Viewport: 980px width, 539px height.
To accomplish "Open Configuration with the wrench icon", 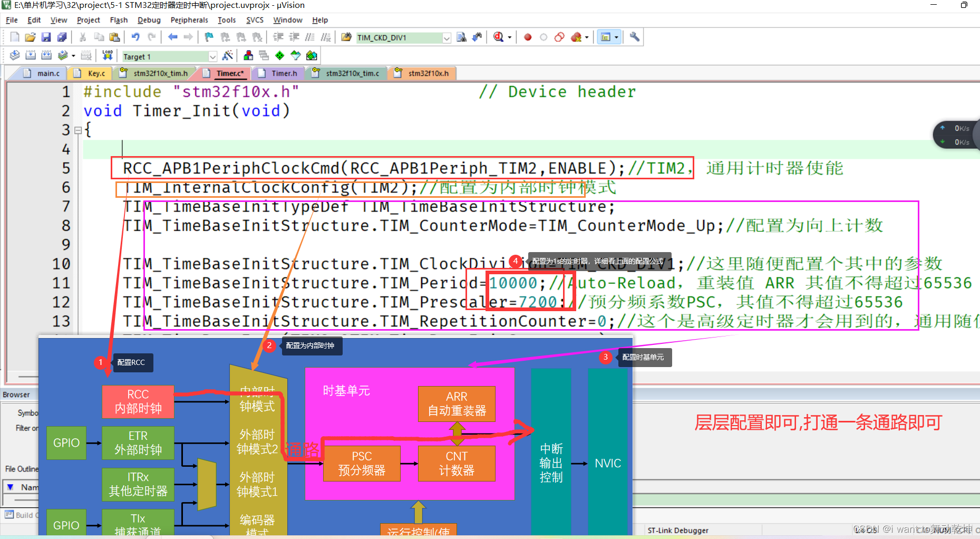I will [x=635, y=37].
